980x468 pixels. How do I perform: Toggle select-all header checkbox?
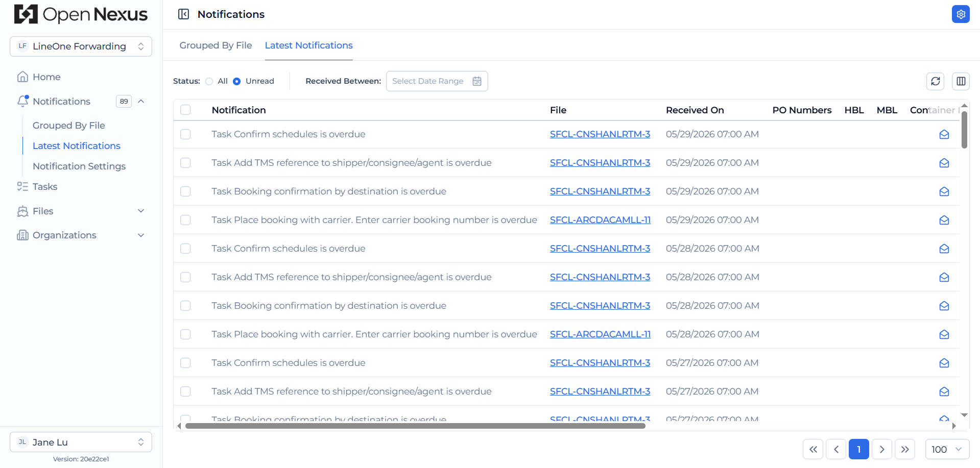coord(185,110)
